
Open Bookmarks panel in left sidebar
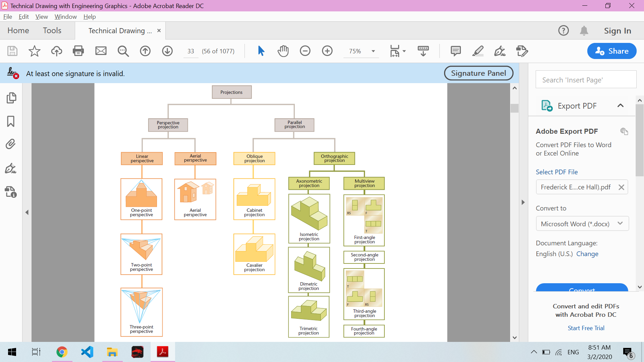(x=11, y=121)
